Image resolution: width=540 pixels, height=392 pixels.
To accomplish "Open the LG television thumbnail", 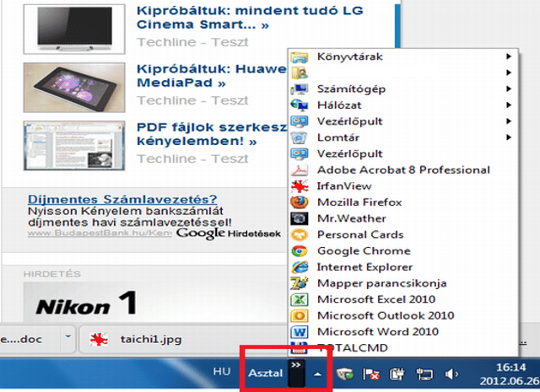I will click(x=74, y=30).
